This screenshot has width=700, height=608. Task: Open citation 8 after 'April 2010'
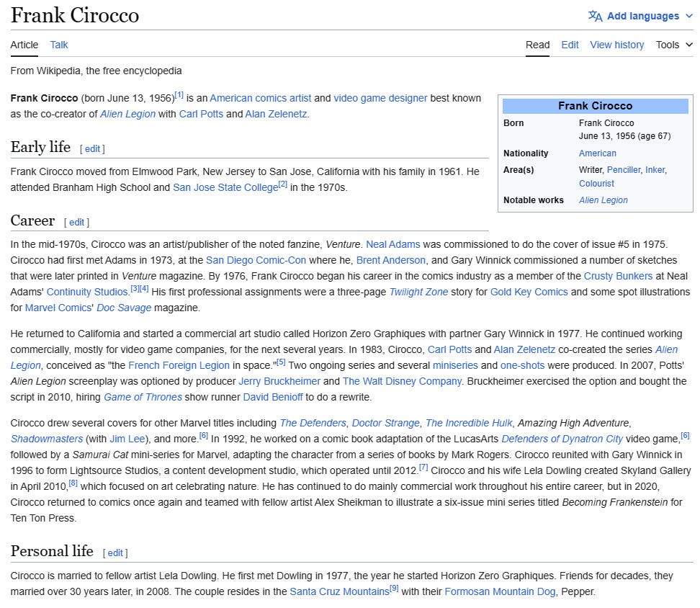click(73, 483)
